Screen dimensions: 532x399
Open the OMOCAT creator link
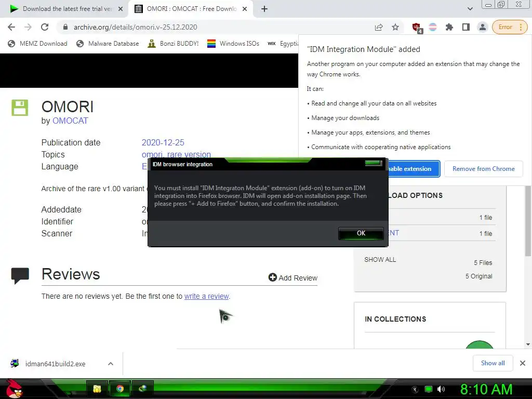pyautogui.click(x=70, y=121)
